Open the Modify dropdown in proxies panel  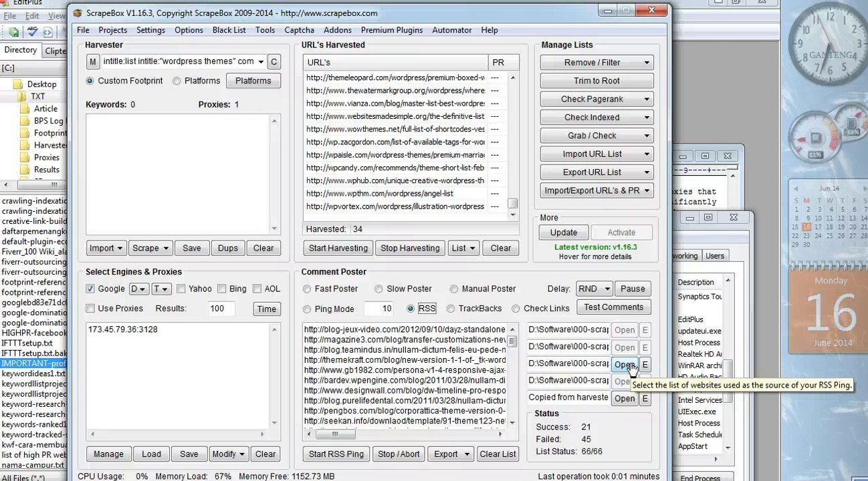[229, 454]
